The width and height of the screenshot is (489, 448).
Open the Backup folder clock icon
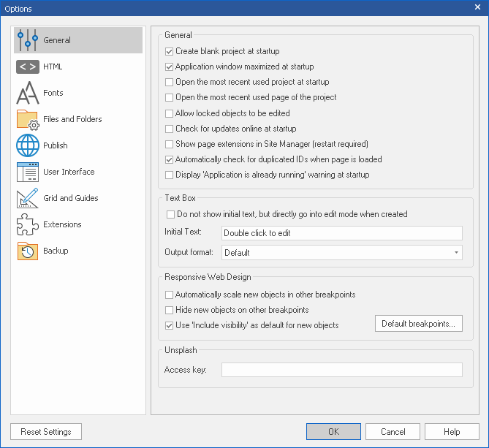(28, 251)
